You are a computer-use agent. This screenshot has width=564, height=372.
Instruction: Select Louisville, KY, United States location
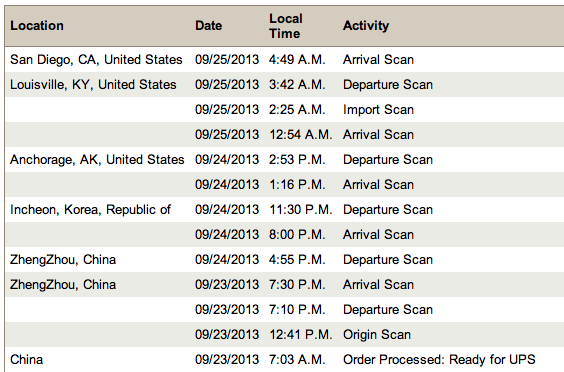[93, 85]
